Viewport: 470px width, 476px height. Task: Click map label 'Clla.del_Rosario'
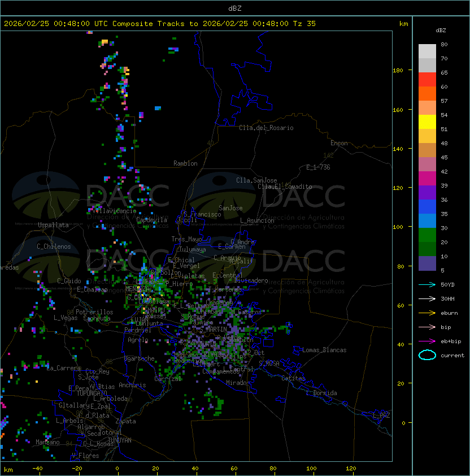coord(266,128)
